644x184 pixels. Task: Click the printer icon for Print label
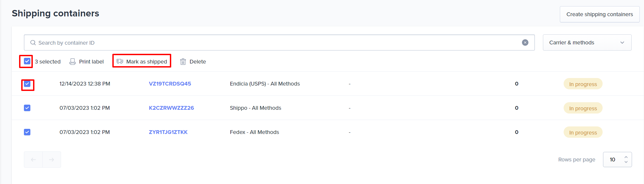pos(73,62)
